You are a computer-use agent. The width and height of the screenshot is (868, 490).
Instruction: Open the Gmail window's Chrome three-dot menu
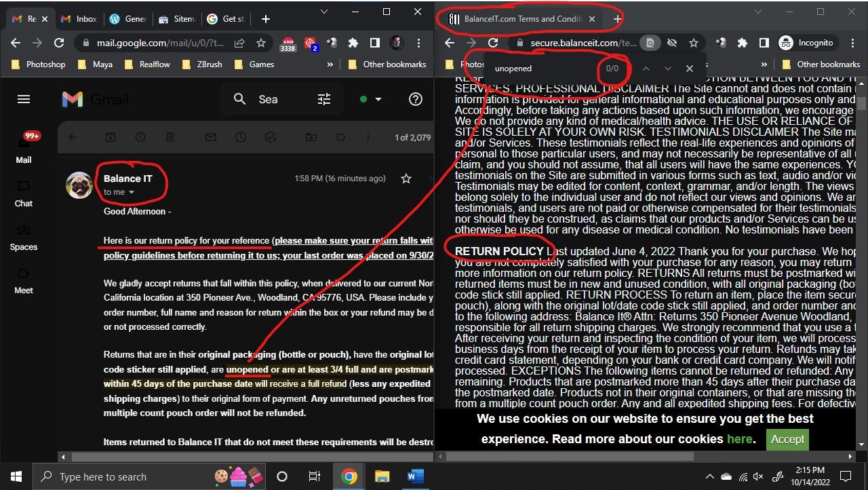click(x=418, y=43)
